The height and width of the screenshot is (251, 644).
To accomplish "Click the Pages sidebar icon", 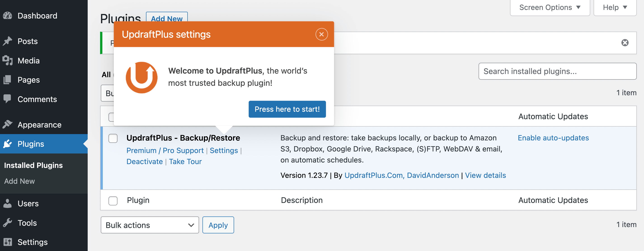I will click(8, 80).
